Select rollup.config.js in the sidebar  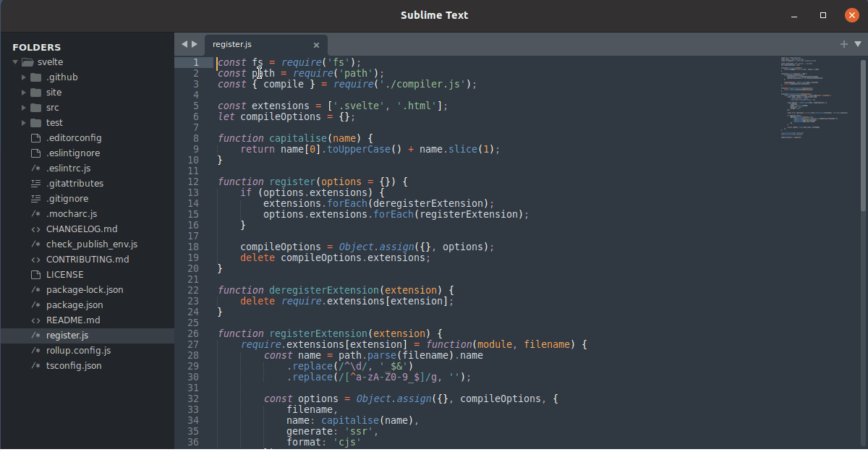[78, 351]
